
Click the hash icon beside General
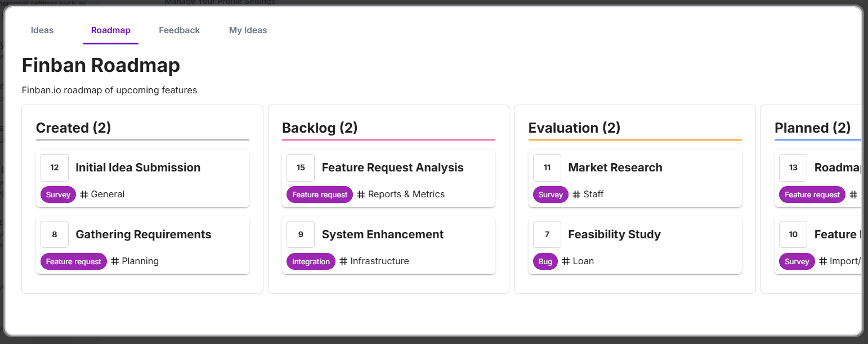tap(84, 194)
